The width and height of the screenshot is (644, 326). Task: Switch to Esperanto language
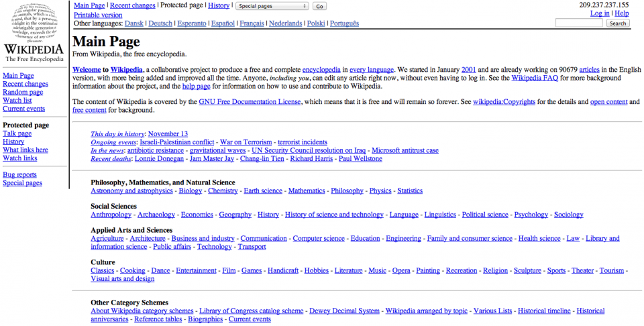(x=192, y=23)
